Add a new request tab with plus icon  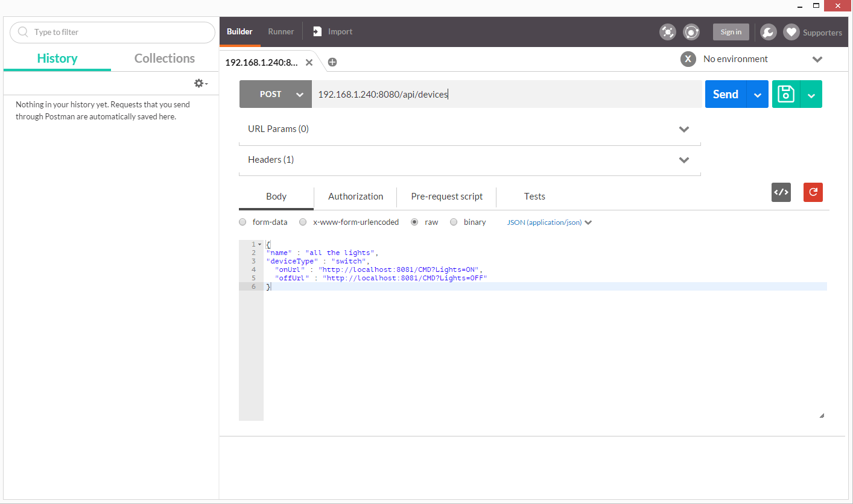point(332,62)
